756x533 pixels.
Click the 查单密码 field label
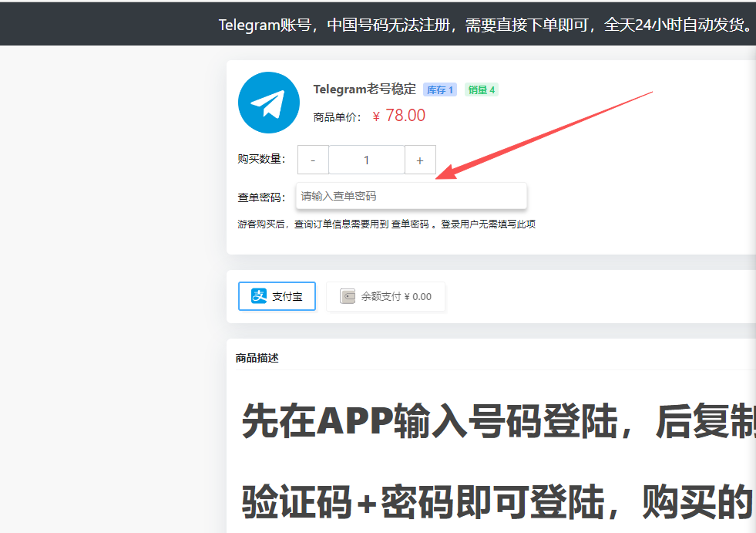(x=261, y=197)
